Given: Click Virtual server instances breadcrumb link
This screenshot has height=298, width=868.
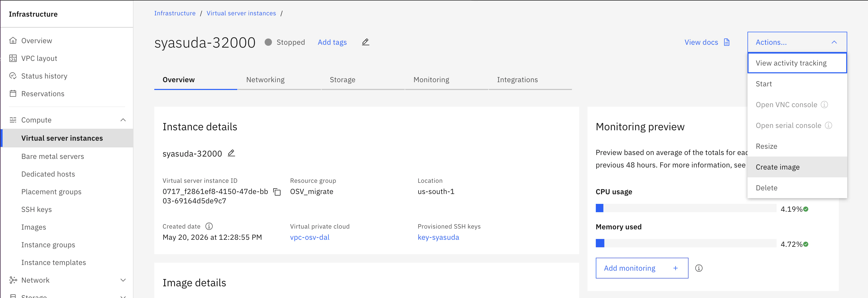Looking at the screenshot, I should click(x=241, y=13).
